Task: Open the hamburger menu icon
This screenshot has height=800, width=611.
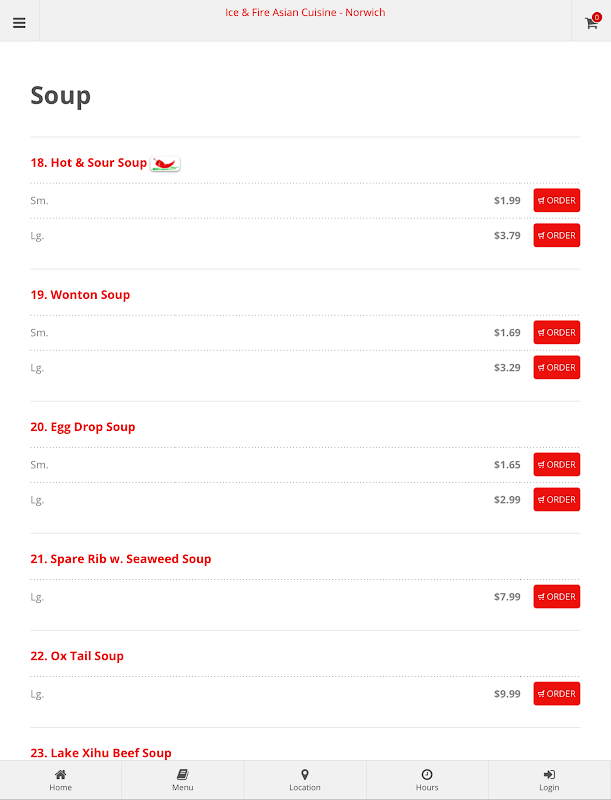Action: click(x=19, y=23)
